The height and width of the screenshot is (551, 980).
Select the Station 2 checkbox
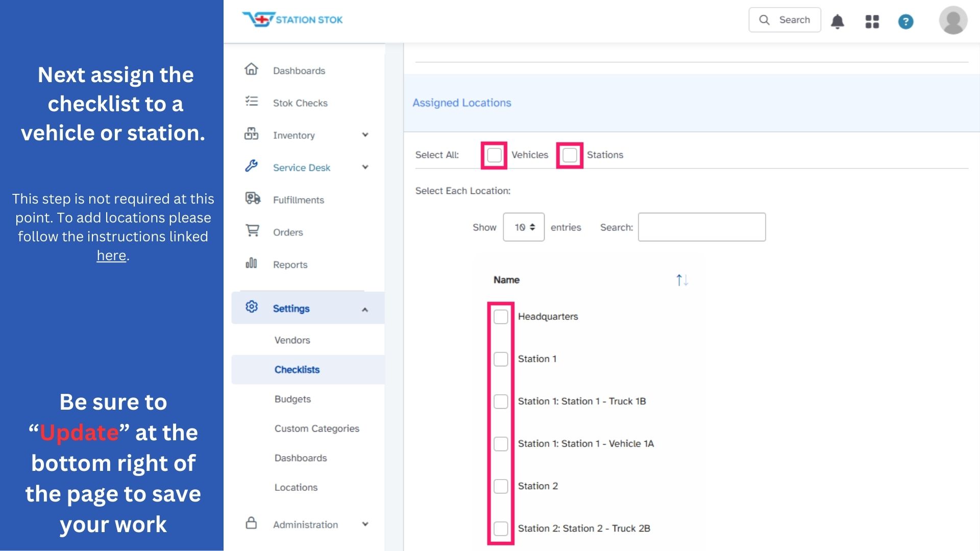(501, 486)
